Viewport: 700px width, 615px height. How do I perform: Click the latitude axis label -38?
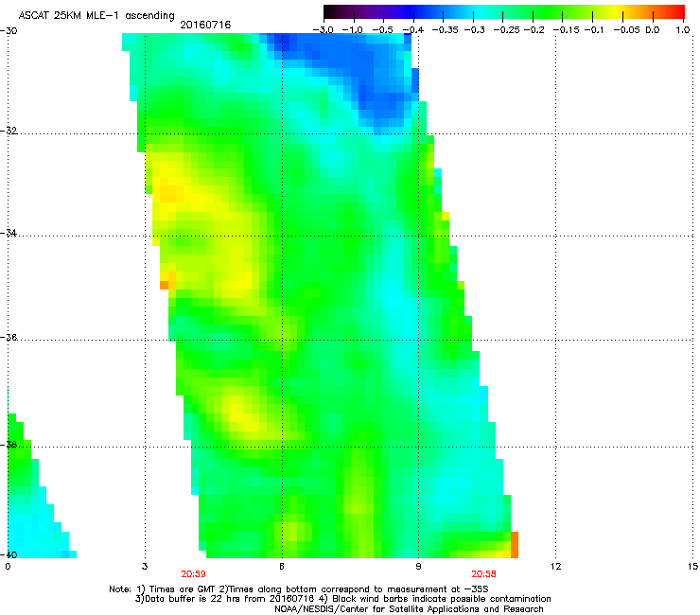(9, 445)
